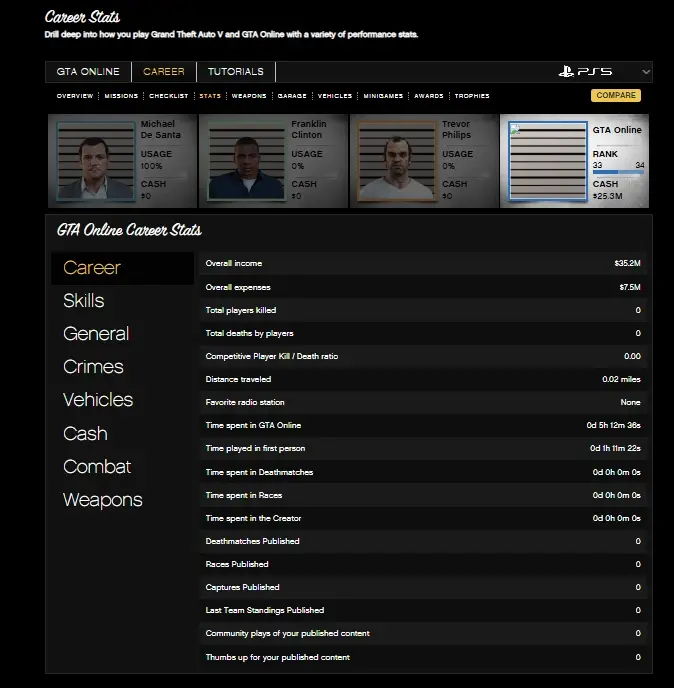
Task: Click the 0.00 kill/death ratio value
Action: pyautogui.click(x=632, y=356)
